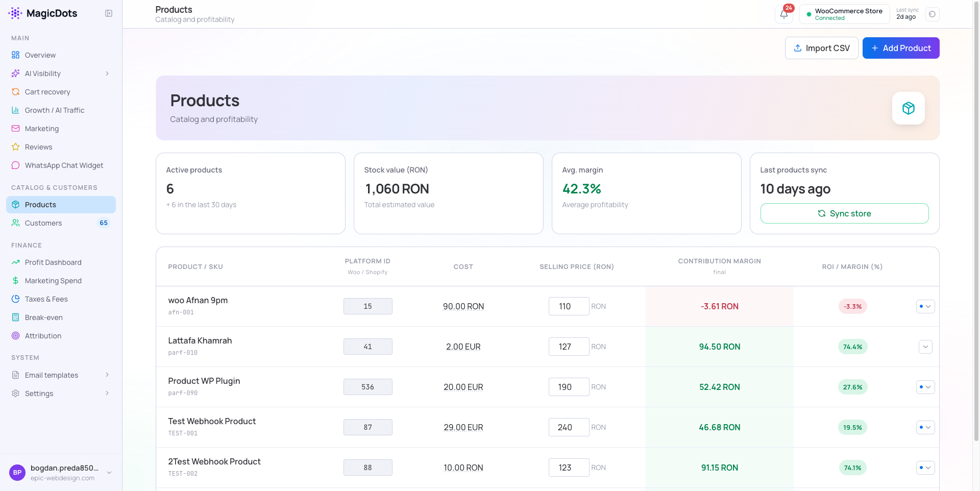The image size is (980, 491).
Task: Click the Growth bar chart icon
Action: click(16, 110)
